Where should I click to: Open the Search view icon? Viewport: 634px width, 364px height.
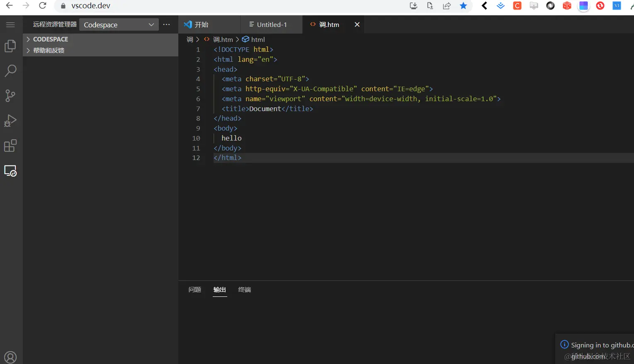[10, 71]
